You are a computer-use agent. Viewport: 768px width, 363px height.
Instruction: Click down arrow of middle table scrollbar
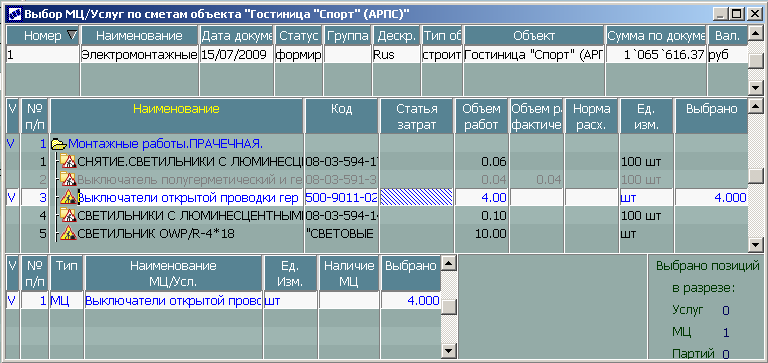coord(755,244)
